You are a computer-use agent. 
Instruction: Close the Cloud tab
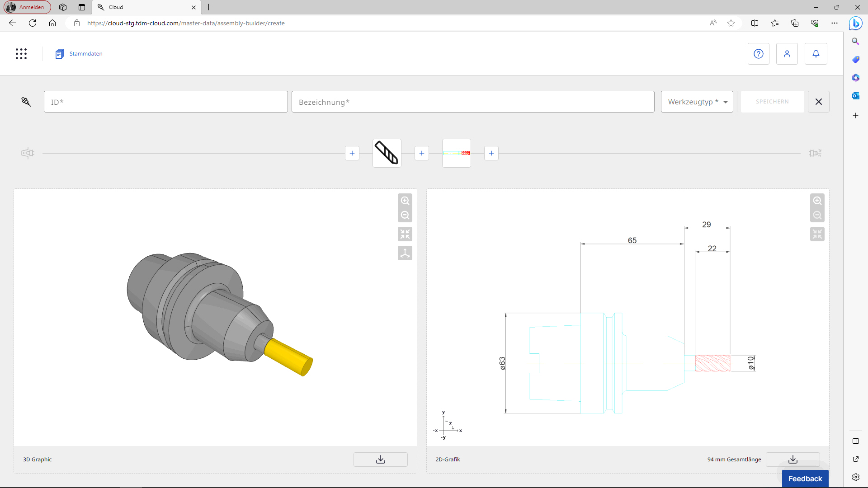(193, 7)
